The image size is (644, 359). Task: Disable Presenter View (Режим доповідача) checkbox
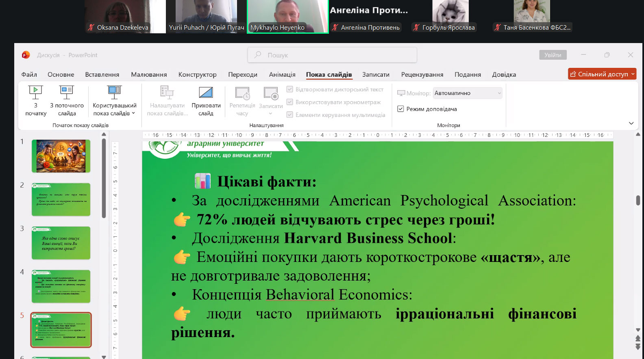click(400, 109)
